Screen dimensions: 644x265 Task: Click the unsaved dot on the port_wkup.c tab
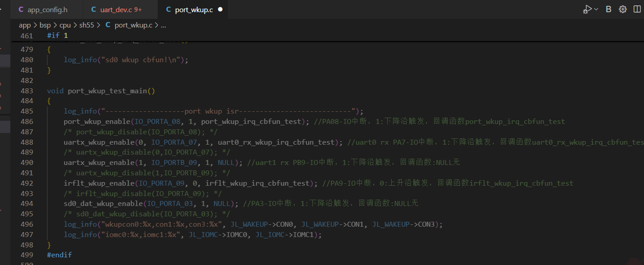pyautogui.click(x=220, y=9)
